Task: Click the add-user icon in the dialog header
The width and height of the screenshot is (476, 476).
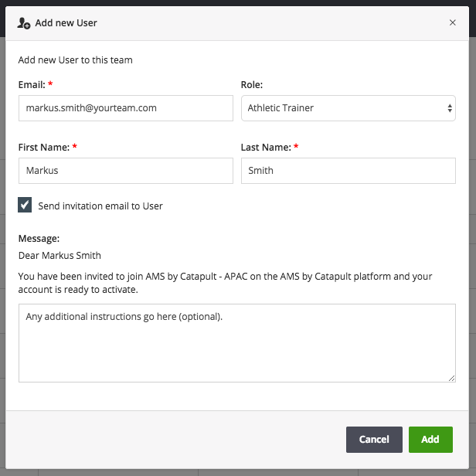Action: (x=24, y=23)
